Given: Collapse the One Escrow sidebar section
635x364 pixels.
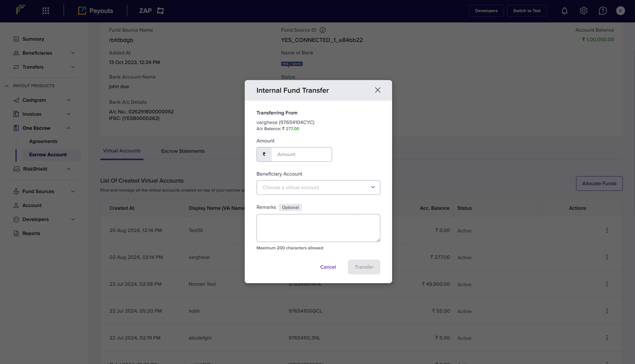Looking at the screenshot, I should [68, 128].
